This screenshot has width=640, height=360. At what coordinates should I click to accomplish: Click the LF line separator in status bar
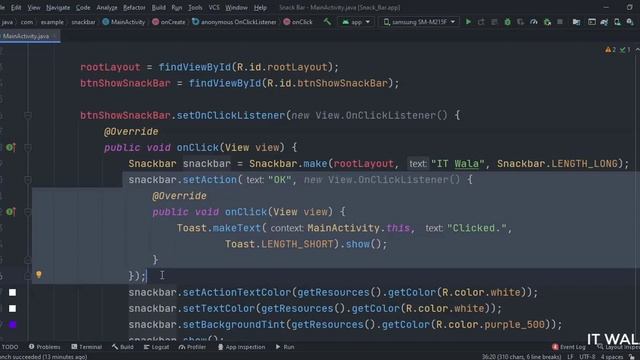pos(570,357)
